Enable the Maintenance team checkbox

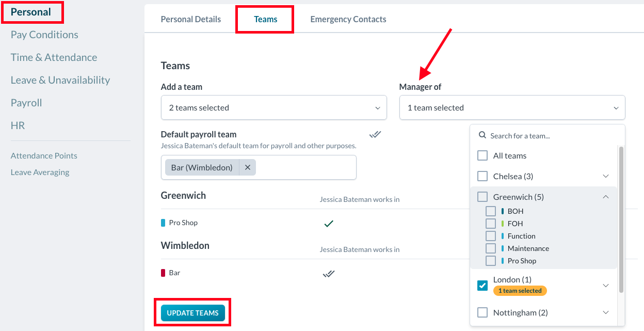pos(491,248)
